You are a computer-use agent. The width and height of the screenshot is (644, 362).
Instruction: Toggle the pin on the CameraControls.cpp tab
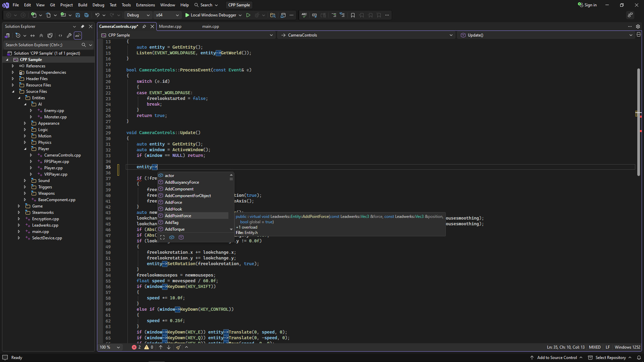click(144, 26)
